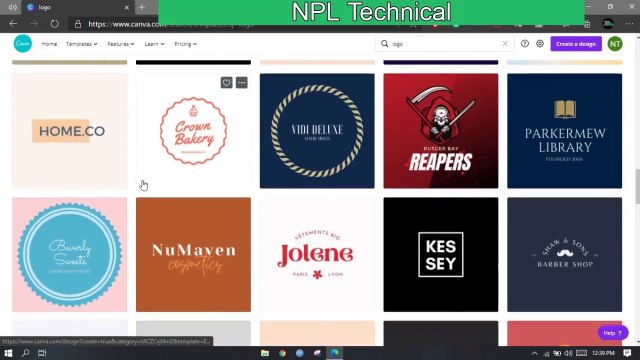Open Windows taskbar search
640x360 pixels.
coord(25,353)
